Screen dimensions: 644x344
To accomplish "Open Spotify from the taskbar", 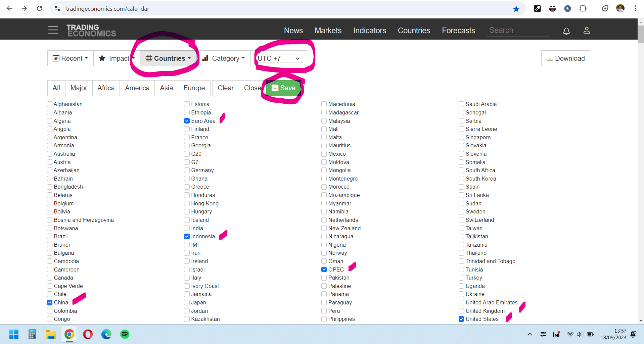I will pyautogui.click(x=125, y=334).
